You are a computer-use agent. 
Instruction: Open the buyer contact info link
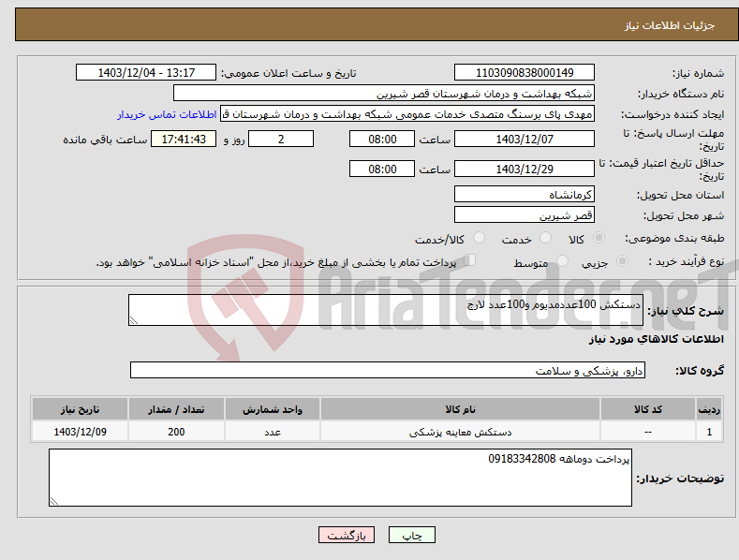[167, 114]
